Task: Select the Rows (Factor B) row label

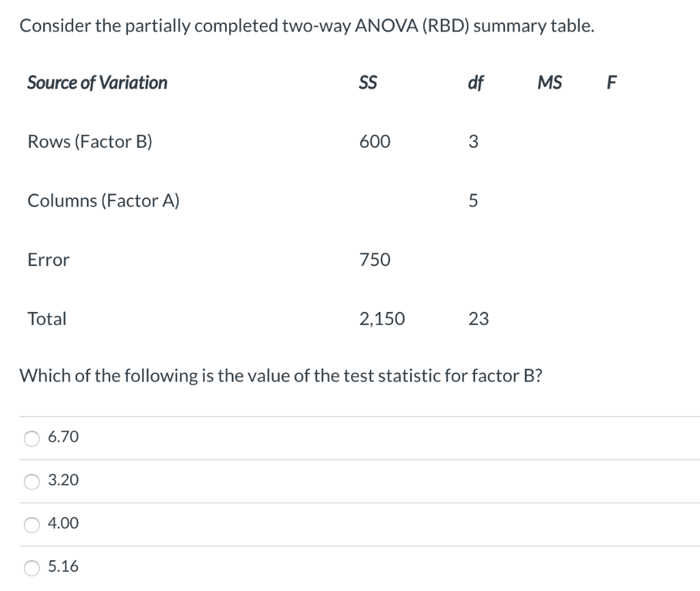Action: (x=90, y=142)
